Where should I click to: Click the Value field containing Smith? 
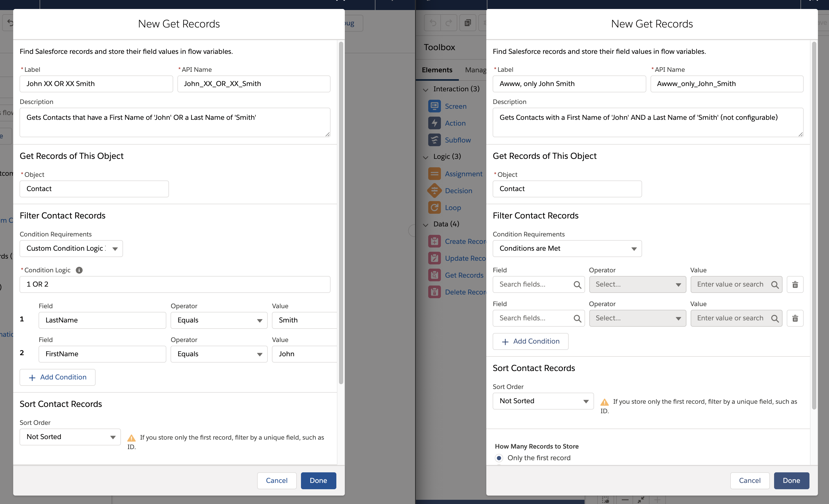[304, 320]
